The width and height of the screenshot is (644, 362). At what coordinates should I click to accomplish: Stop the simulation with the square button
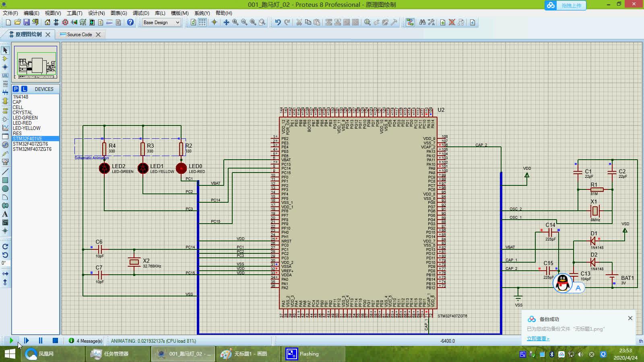55,341
